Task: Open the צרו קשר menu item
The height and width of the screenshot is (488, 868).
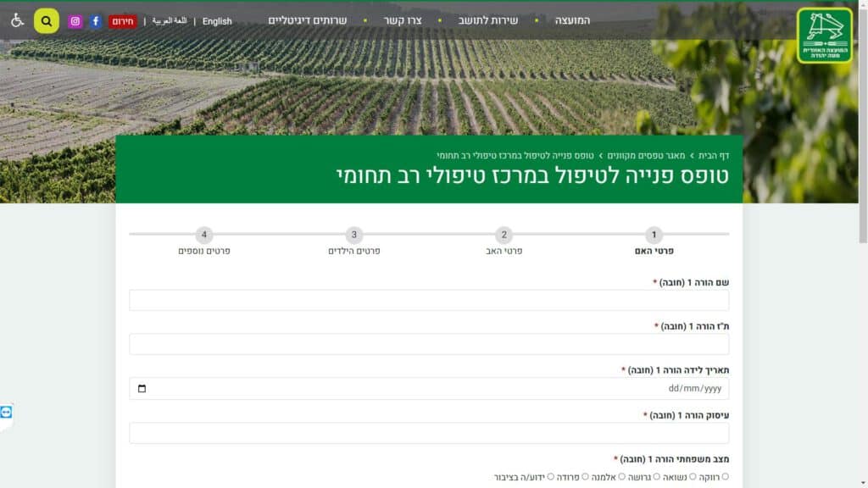Action: point(402,20)
